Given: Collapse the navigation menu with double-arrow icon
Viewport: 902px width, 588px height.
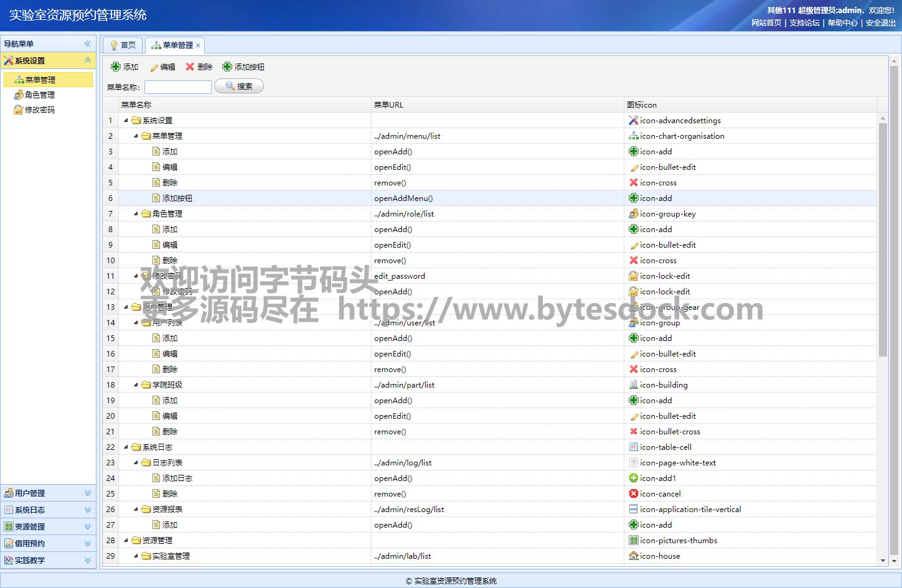Looking at the screenshot, I should 87,44.
